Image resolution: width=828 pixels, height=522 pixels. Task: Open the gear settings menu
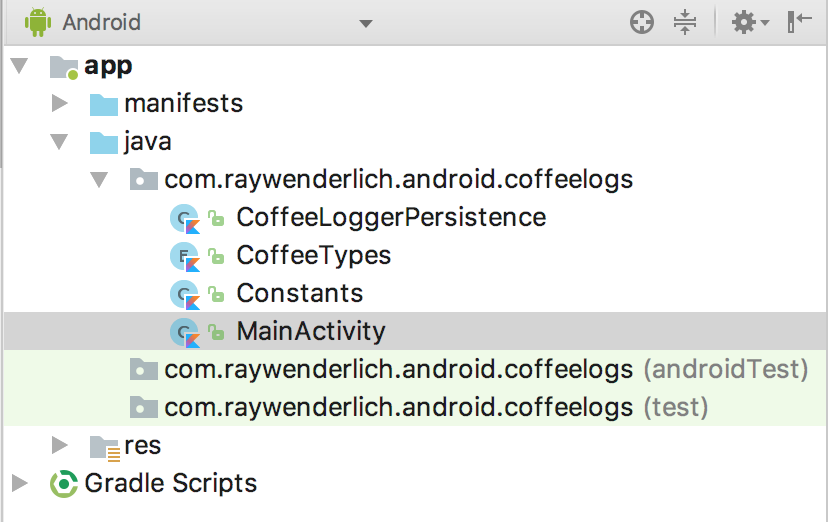(x=750, y=23)
